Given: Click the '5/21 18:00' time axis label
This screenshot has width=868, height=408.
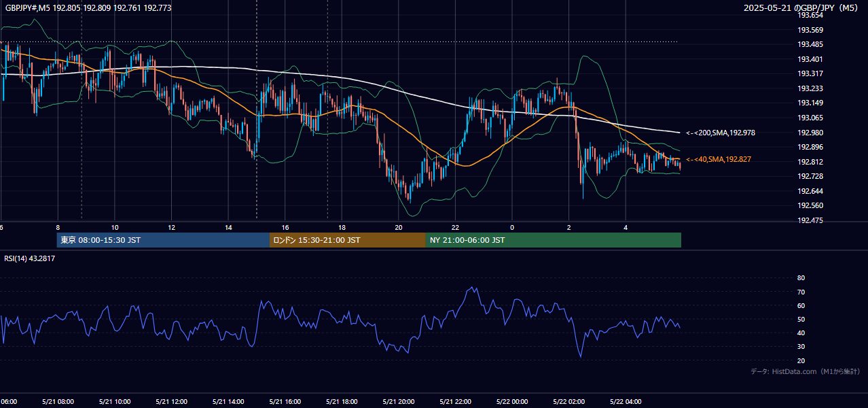Looking at the screenshot, I should (341, 401).
